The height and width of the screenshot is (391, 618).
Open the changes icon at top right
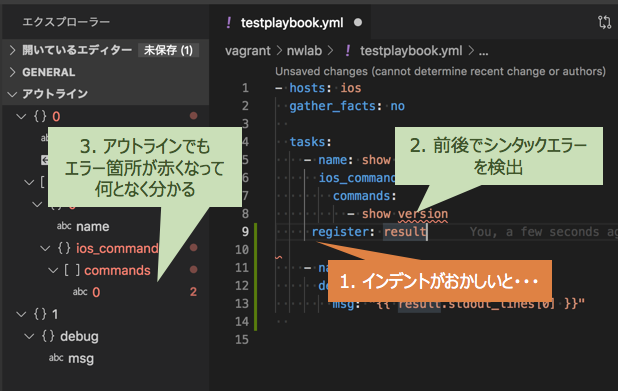point(604,22)
